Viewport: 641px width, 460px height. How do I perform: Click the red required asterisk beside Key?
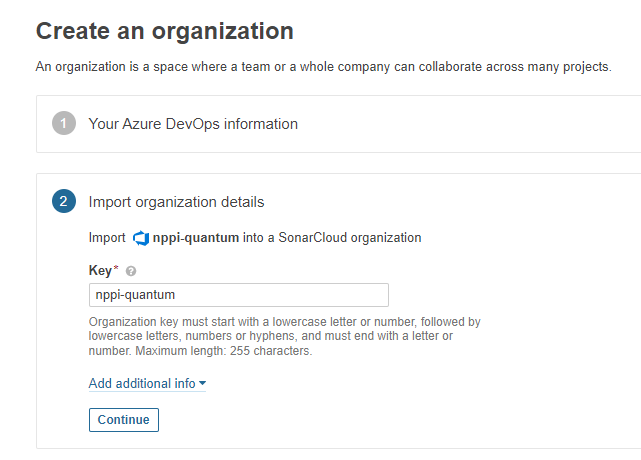point(116,267)
